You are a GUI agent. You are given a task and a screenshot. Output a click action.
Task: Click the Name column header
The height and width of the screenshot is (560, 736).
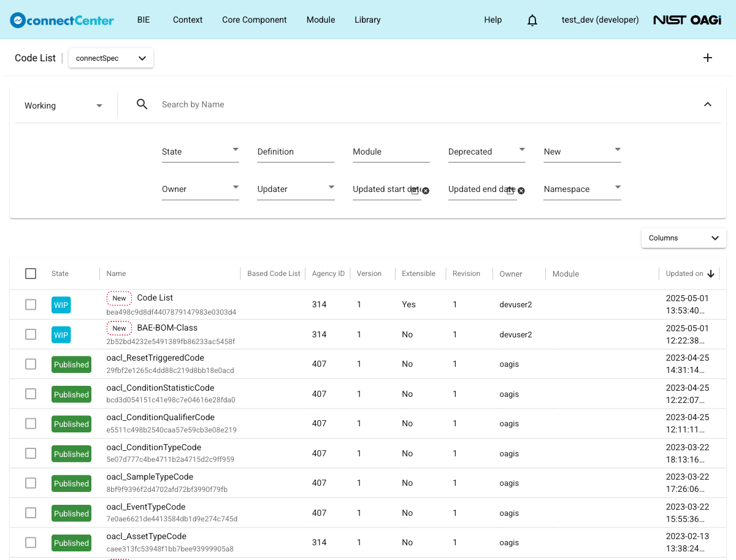coord(116,274)
